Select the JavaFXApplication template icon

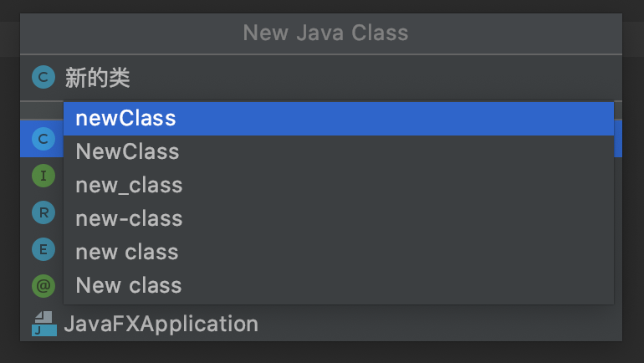[x=44, y=324]
